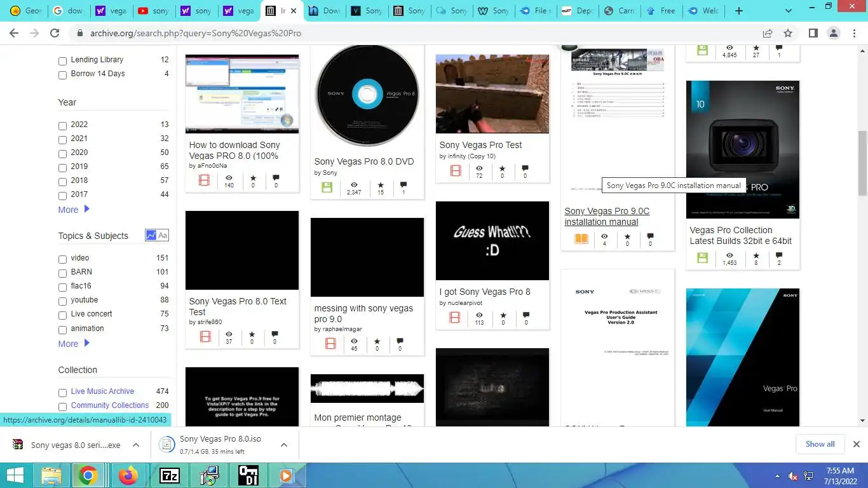This screenshot has height=488, width=868.
Task: Click the green software icon under Sony Vegas Pro 8.0 DVD
Action: click(x=327, y=187)
